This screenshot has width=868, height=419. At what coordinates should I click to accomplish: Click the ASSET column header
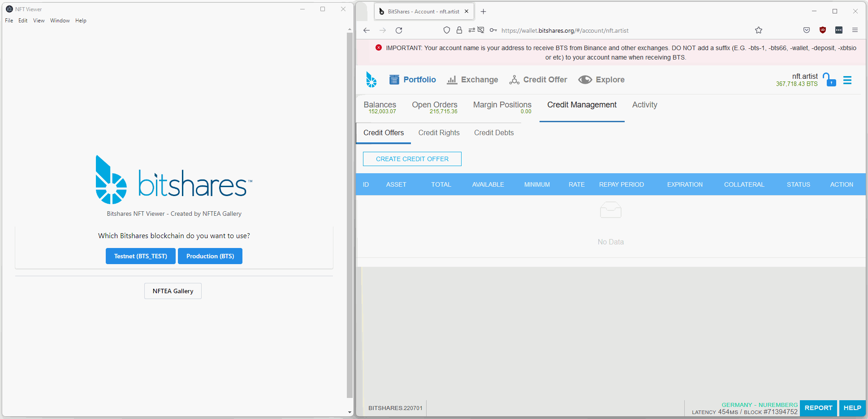pos(396,184)
